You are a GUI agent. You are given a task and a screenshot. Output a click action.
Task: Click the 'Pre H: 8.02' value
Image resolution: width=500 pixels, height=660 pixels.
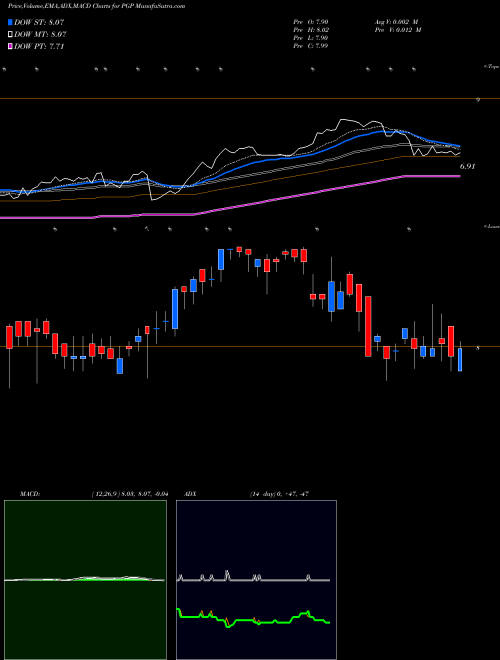311,30
